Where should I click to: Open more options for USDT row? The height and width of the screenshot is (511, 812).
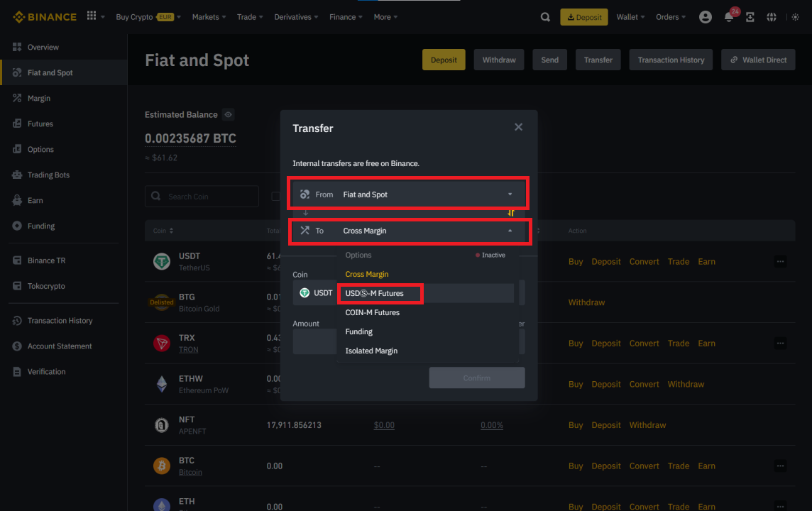pyautogui.click(x=780, y=261)
